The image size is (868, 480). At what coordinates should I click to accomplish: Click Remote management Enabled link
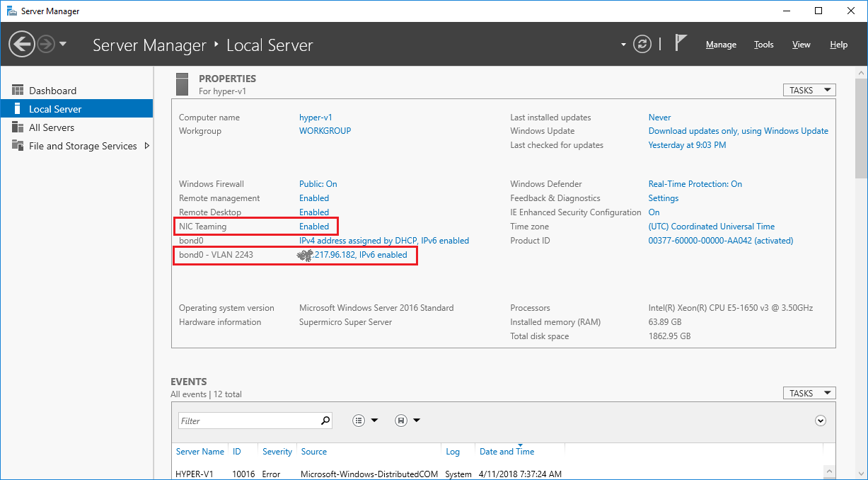point(314,198)
